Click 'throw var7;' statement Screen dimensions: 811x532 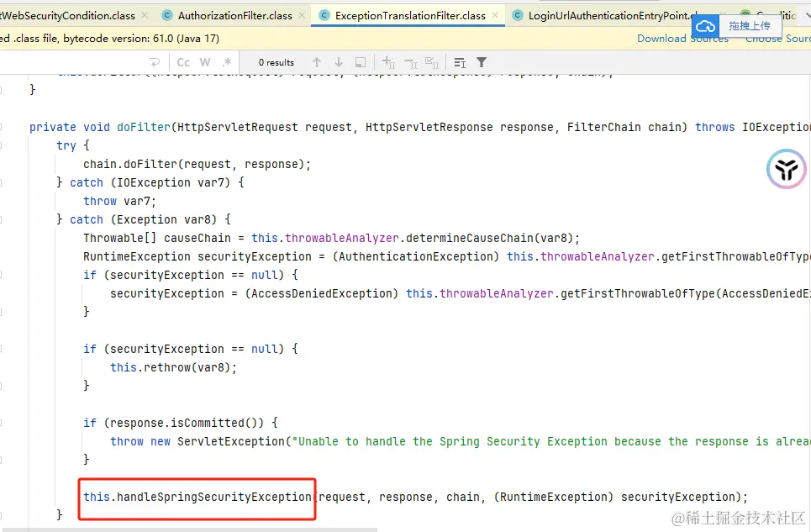point(119,201)
